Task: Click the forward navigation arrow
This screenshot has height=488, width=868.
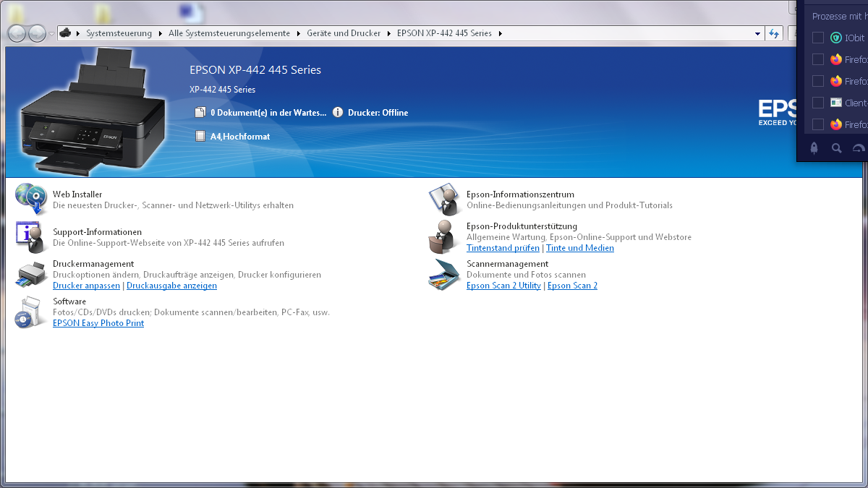Action: (x=37, y=33)
